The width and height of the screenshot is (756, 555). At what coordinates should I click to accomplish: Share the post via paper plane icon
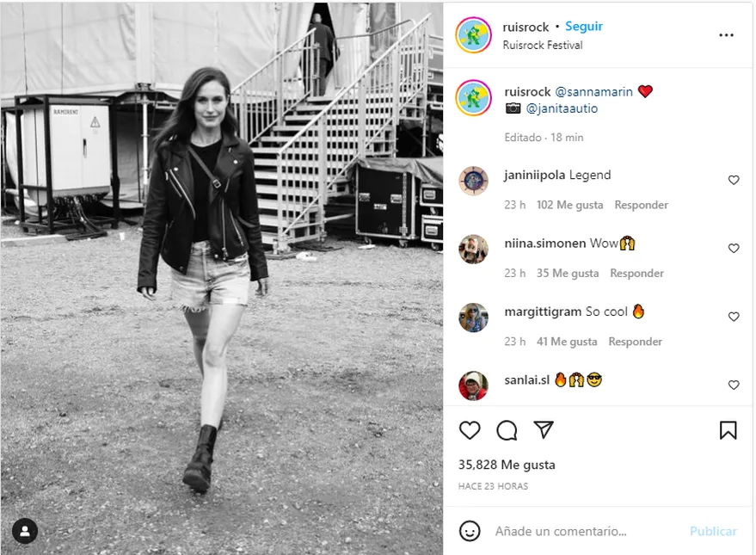click(x=544, y=429)
